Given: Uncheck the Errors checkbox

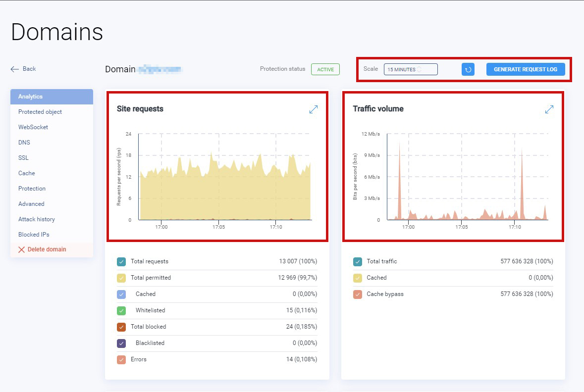Looking at the screenshot, I should tap(121, 360).
